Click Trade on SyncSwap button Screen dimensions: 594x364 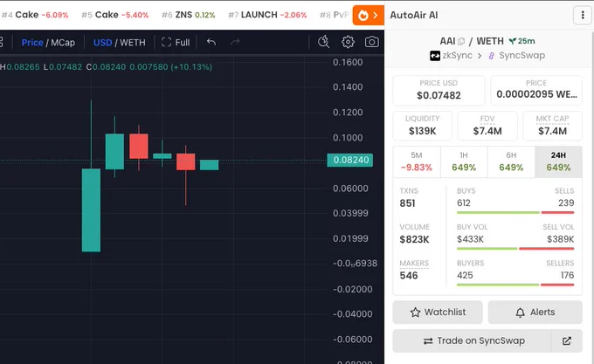tap(472, 341)
